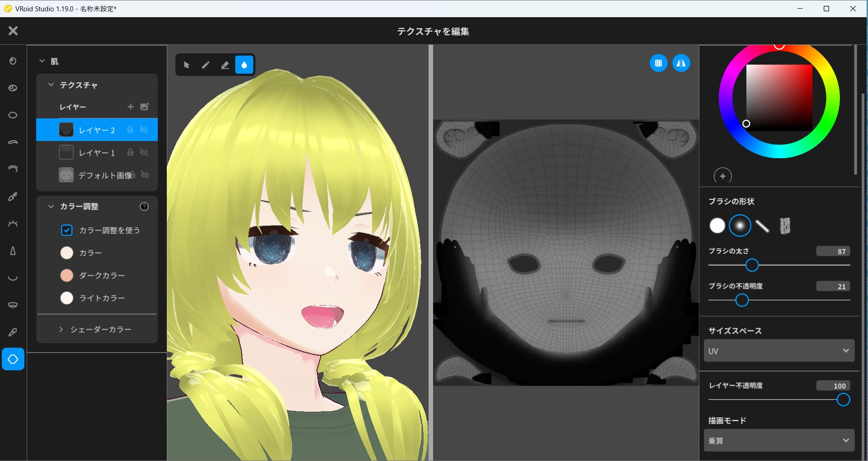The height and width of the screenshot is (461, 868).
Task: Select the レイヤー 1 layer
Action: coord(96,153)
